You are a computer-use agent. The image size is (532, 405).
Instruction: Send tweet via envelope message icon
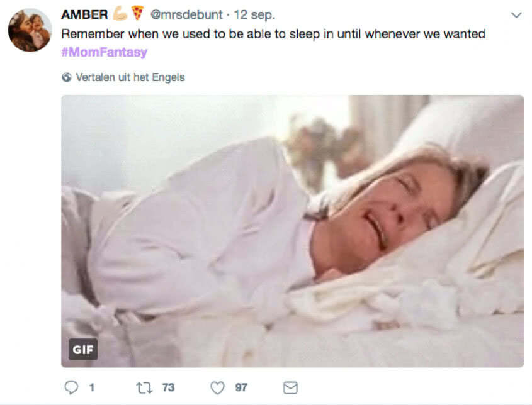(290, 388)
